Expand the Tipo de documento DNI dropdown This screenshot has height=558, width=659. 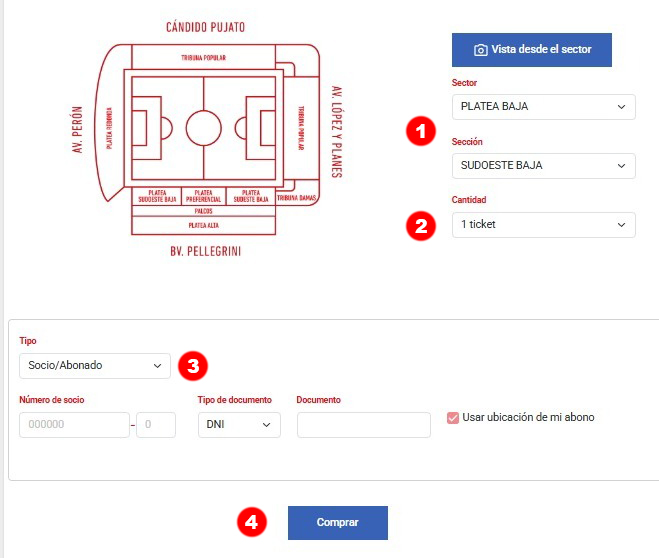tap(239, 425)
